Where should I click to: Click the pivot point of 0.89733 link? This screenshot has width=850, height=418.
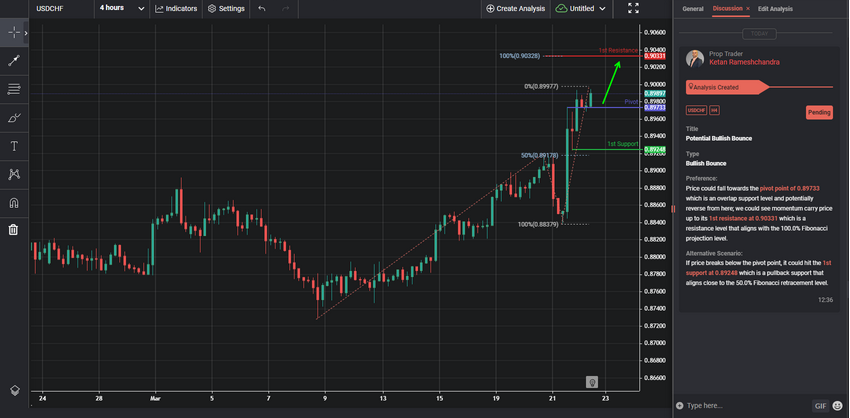tap(789, 188)
